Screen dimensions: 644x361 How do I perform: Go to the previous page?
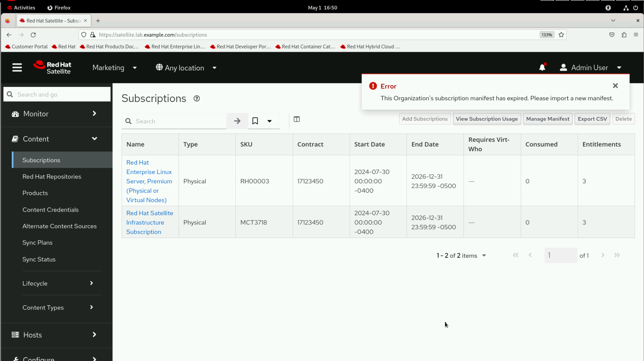tap(530, 255)
